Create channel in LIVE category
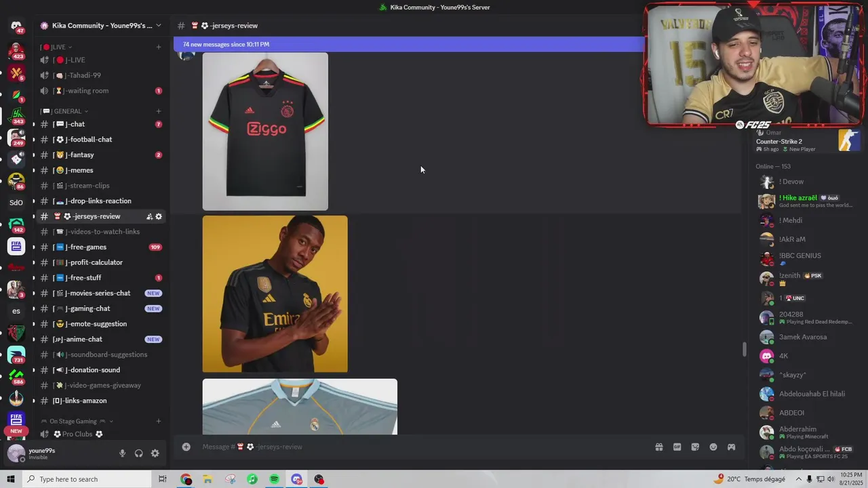 (x=159, y=47)
